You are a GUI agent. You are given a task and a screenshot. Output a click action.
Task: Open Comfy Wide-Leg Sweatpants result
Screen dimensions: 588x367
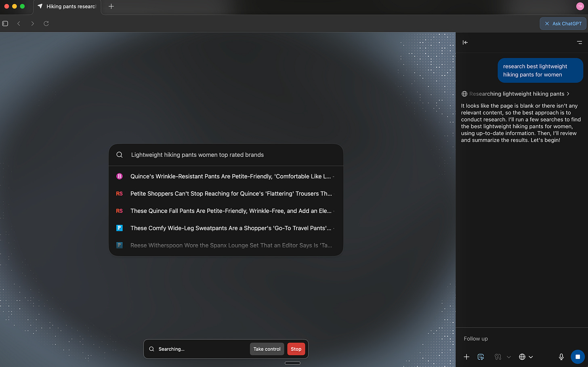[226, 228]
